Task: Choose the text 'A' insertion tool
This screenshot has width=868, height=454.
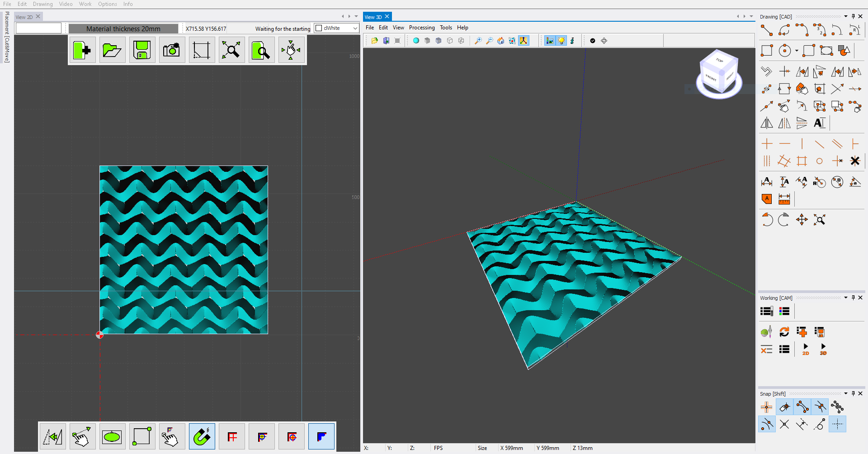Action: [819, 123]
